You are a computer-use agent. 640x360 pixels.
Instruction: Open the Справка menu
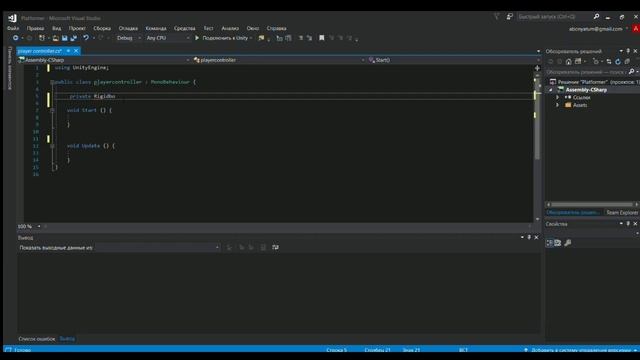tap(276, 29)
